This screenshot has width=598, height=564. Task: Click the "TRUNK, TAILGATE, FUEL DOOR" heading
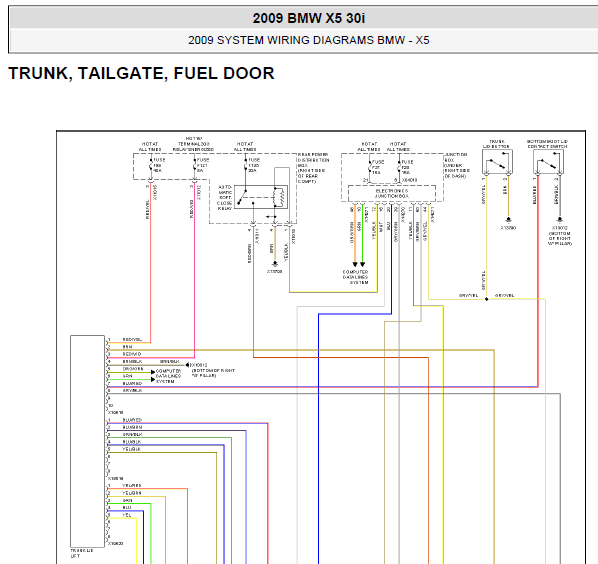141,73
